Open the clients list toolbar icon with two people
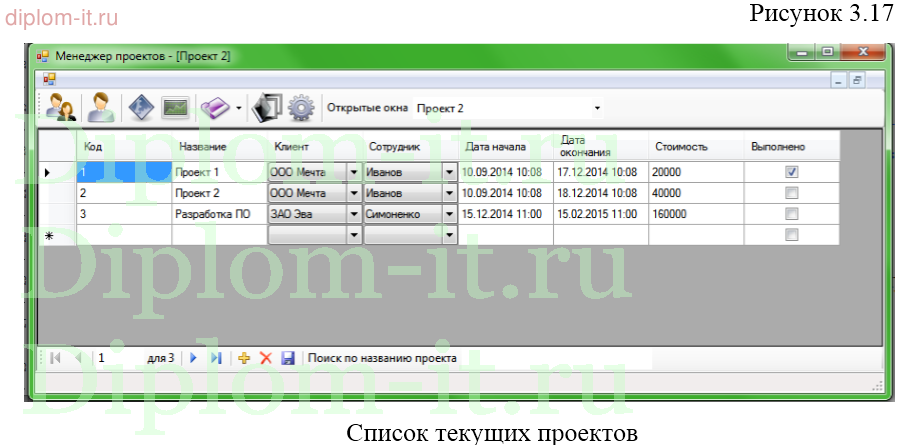915x445 pixels. [60, 107]
